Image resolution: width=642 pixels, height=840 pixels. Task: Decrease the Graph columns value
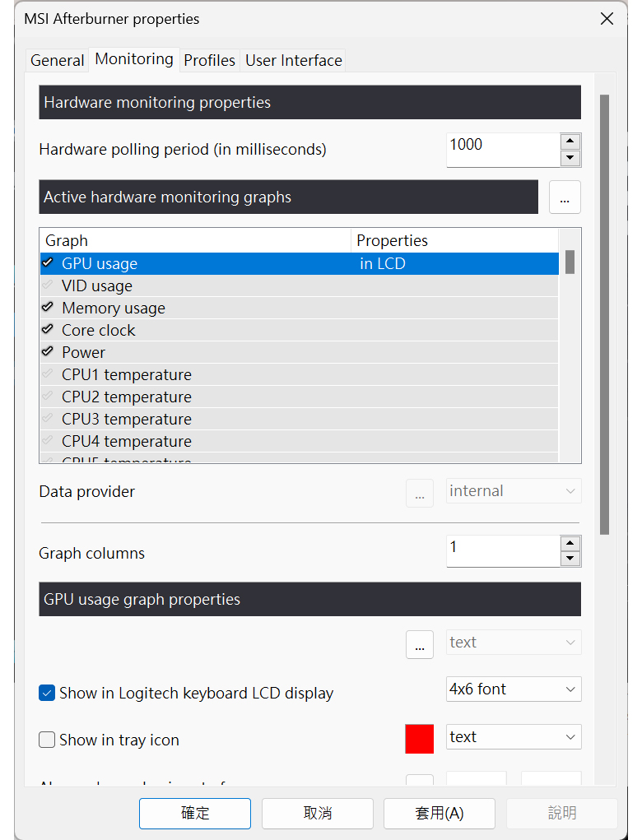(570, 559)
